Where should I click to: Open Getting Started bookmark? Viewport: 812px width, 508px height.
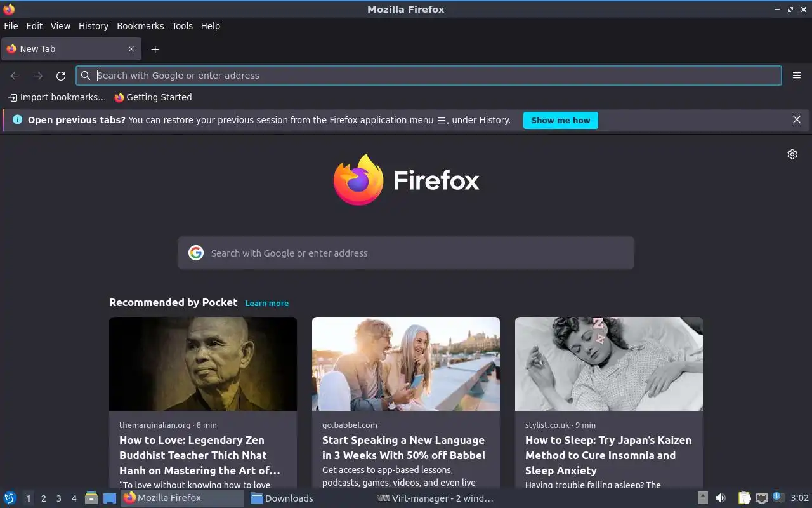pos(153,97)
